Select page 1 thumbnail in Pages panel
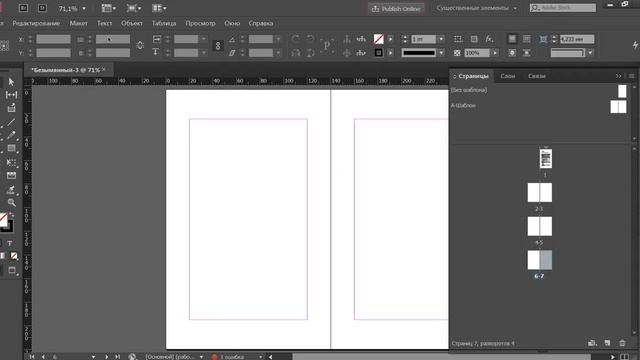Viewport: 640px width, 360px height. [x=546, y=159]
